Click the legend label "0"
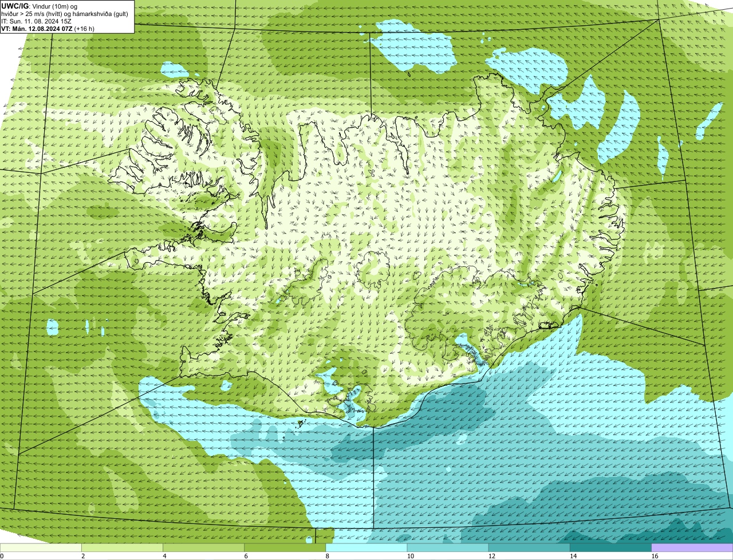This screenshot has height=560, width=733. pos(2,556)
